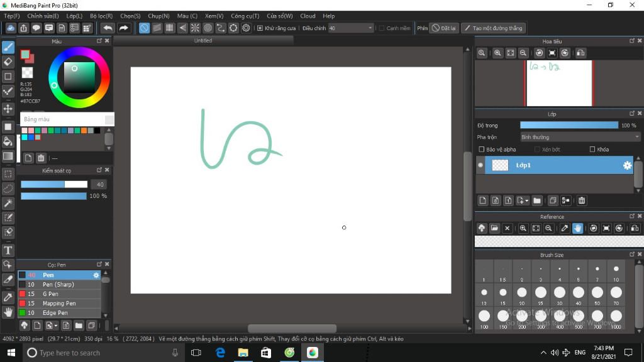Open the Công cụ(T) menu

[245, 16]
